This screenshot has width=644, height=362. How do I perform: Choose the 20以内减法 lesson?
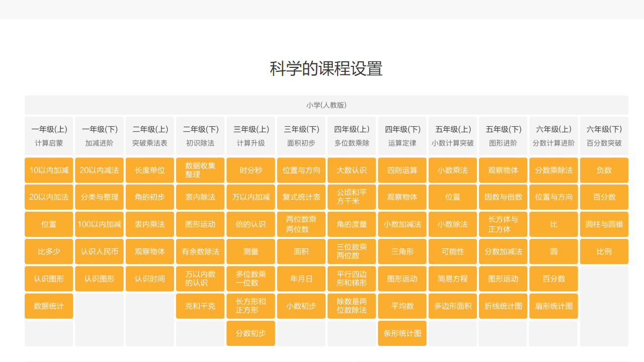click(x=100, y=170)
